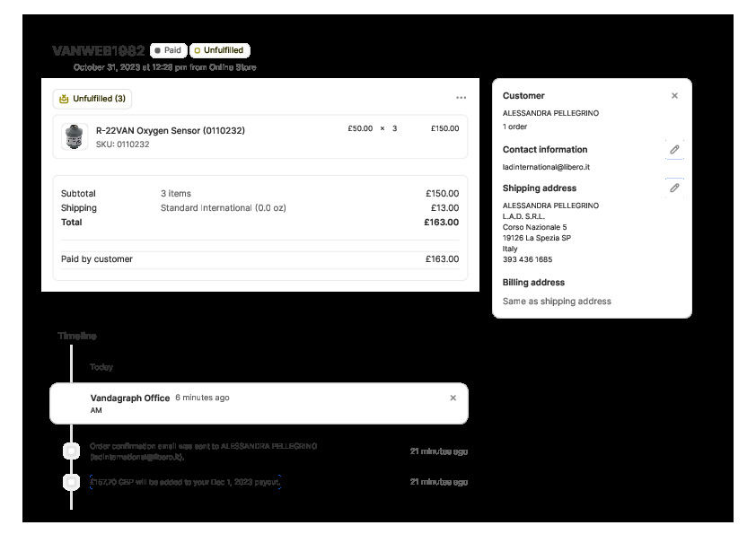
Task: Open the Oxygen Sensor product thumbnail
Action: tap(73, 136)
